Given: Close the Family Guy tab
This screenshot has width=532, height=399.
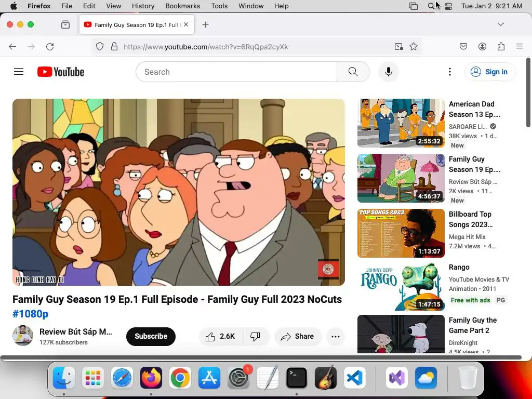Looking at the screenshot, I should pos(186,24).
